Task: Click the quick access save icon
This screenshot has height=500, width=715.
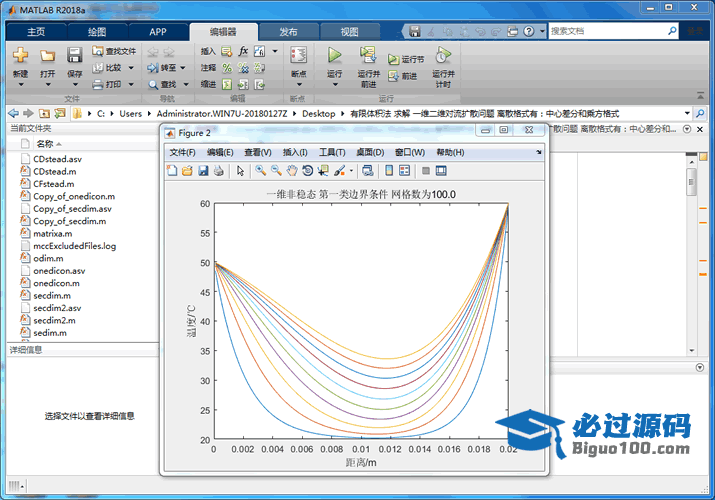Action: point(414,31)
